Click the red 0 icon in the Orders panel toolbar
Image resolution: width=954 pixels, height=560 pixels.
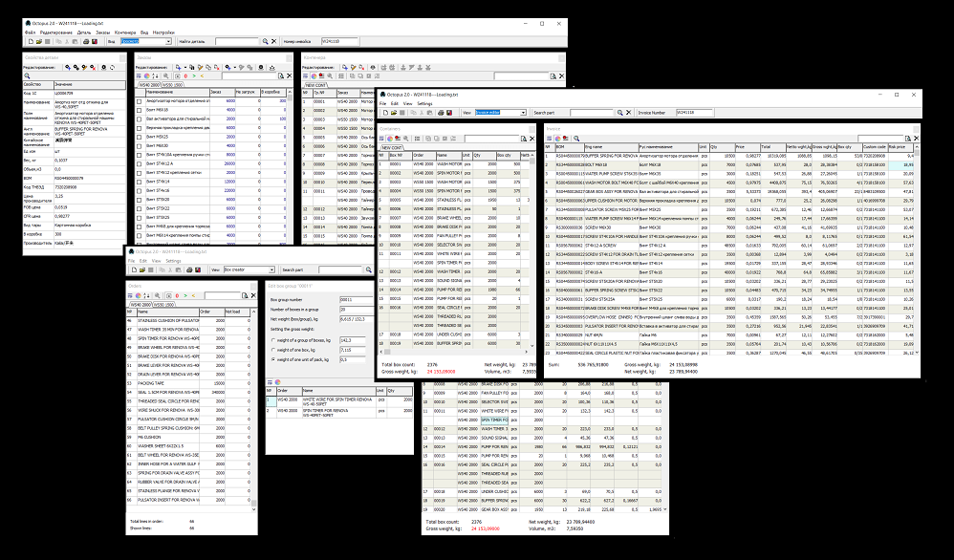[177, 295]
